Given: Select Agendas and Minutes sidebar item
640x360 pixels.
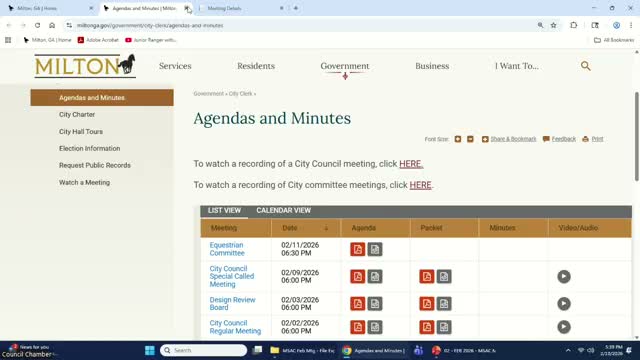Looking at the screenshot, I should 102,98.
